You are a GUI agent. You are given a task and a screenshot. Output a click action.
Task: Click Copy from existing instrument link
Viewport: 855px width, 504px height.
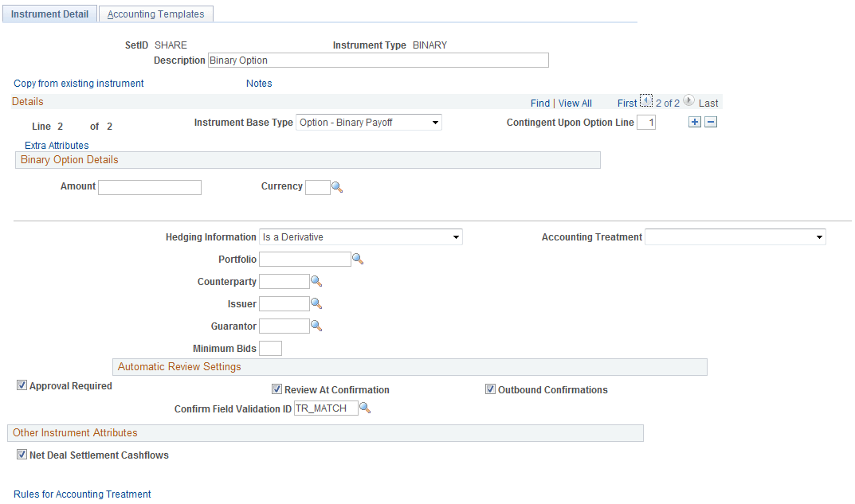(77, 83)
